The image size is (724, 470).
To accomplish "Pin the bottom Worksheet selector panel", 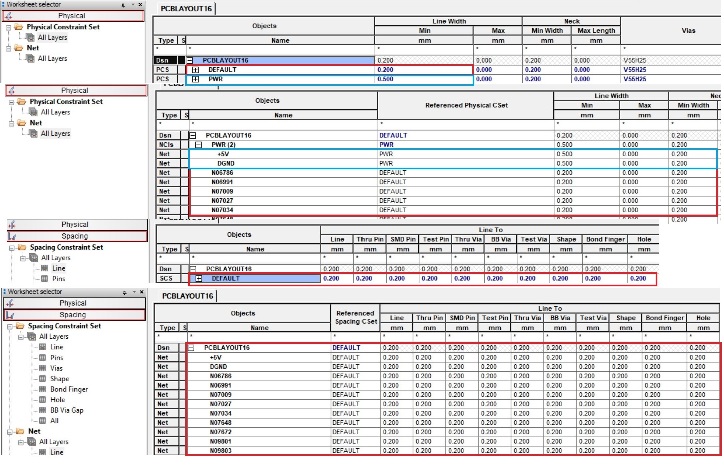I will (x=126, y=290).
